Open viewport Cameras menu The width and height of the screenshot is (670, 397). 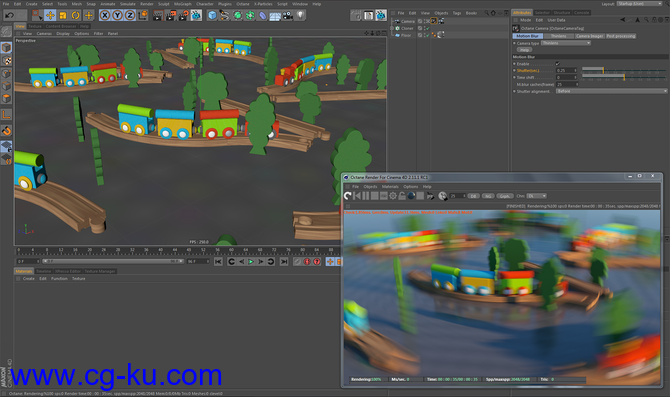(x=44, y=33)
